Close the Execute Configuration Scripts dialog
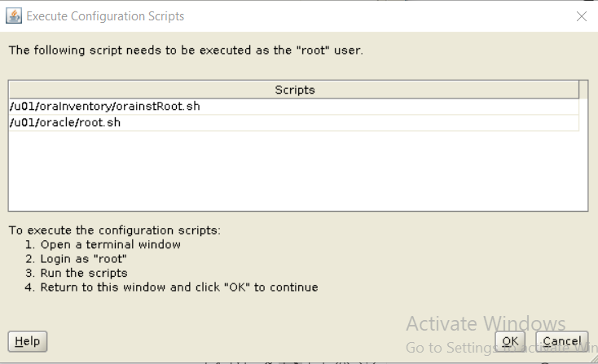 point(581,16)
